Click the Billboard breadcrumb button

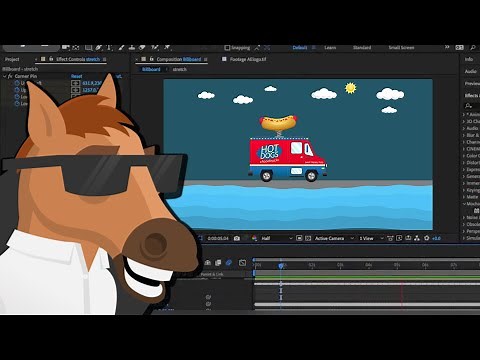tap(151, 69)
